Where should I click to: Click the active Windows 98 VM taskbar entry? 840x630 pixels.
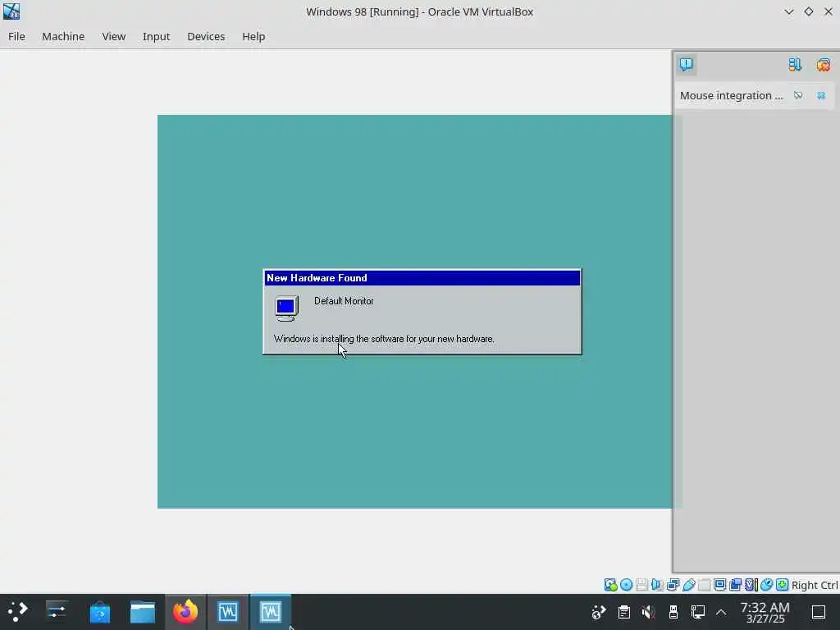tap(271, 612)
